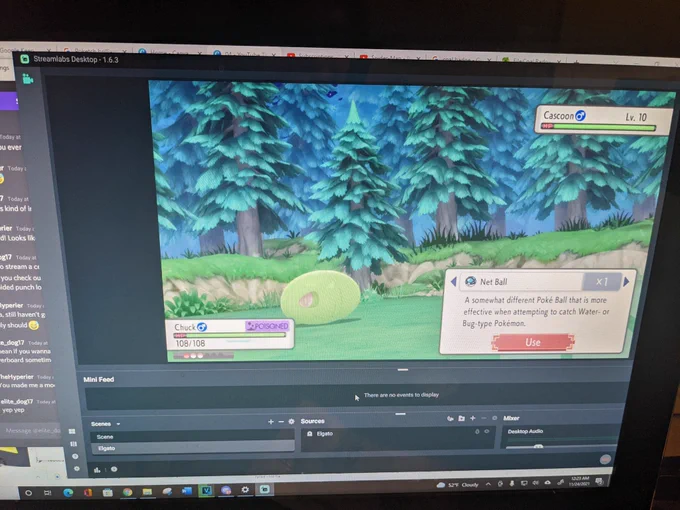Select the 'Elgato' scene in Scenes list
The image size is (680, 510).
(193, 448)
